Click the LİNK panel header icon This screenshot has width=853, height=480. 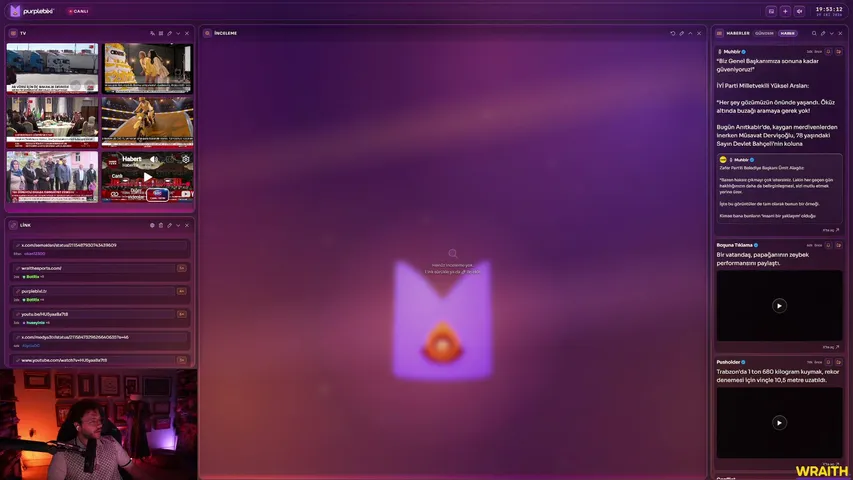click(x=13, y=225)
